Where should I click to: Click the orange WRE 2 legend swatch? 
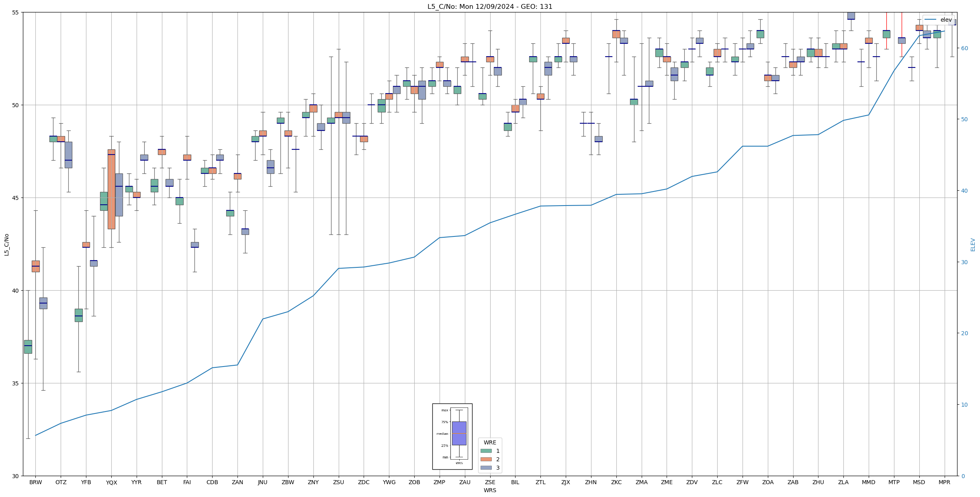[486, 459]
